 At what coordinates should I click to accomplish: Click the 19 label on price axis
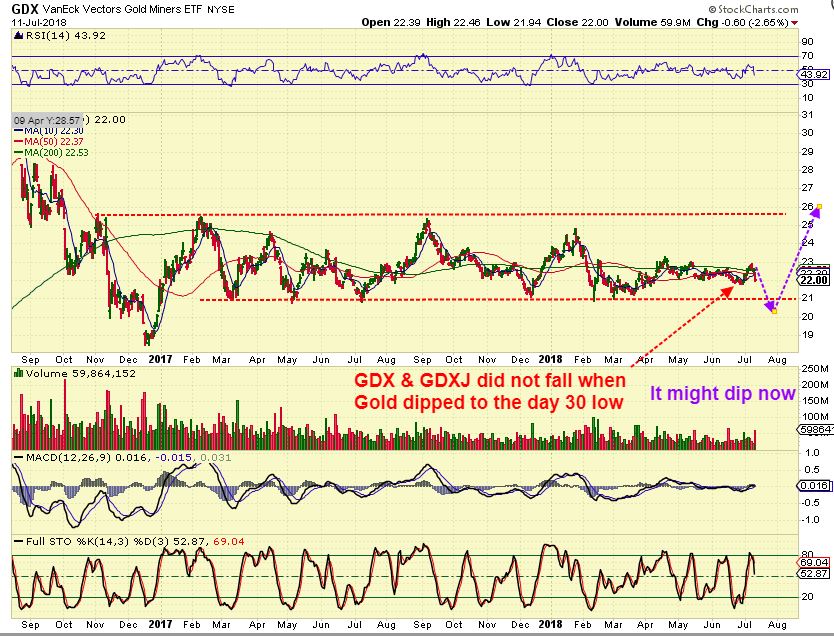point(807,334)
